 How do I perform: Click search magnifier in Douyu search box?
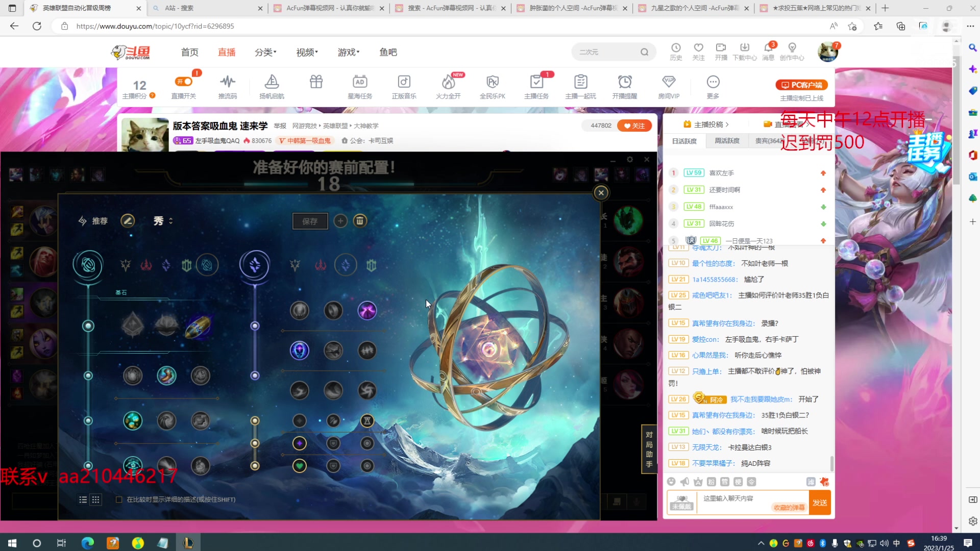tap(644, 52)
